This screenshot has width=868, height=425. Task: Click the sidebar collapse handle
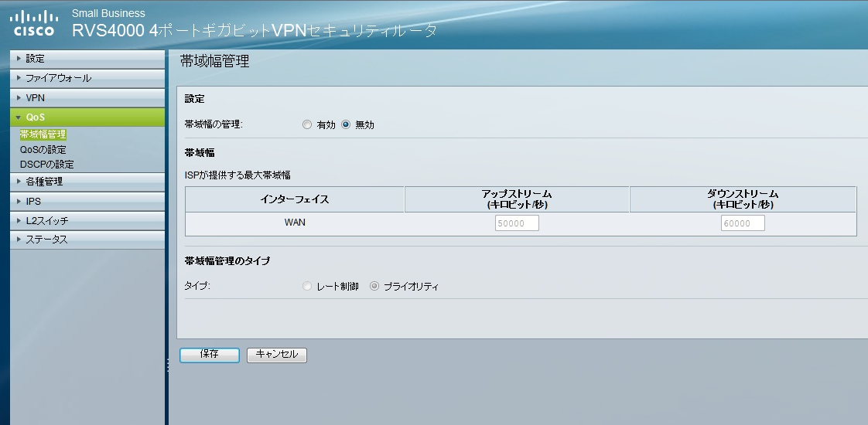pos(167,365)
